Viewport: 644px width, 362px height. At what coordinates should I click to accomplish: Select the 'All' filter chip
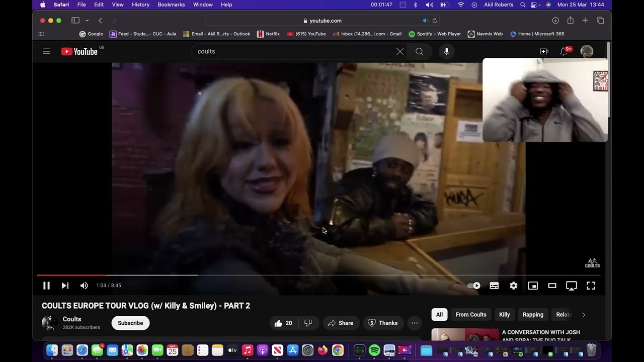pos(439,315)
